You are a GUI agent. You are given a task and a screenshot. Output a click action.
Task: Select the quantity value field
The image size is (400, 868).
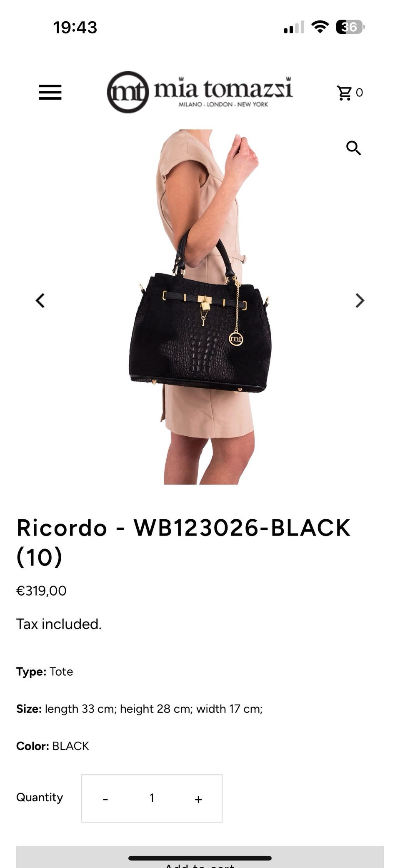[152, 798]
